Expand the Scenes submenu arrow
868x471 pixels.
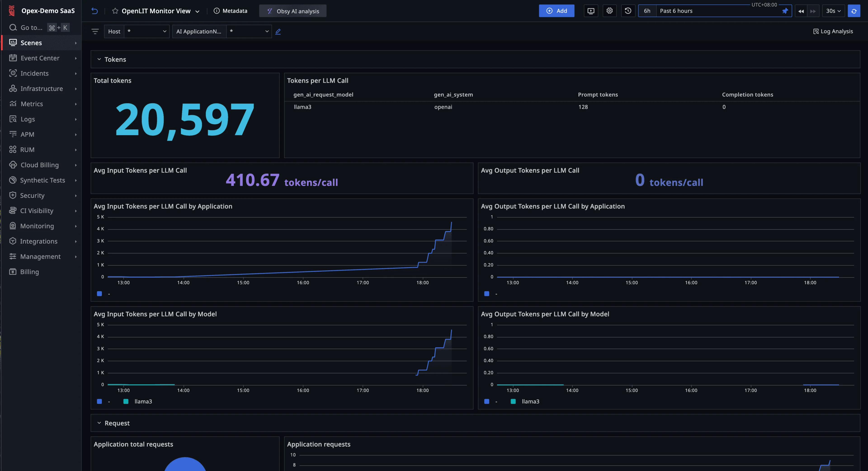[76, 43]
